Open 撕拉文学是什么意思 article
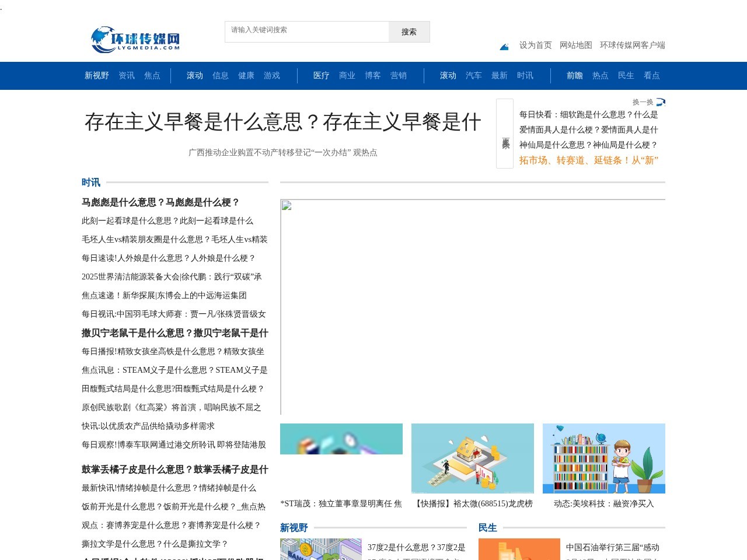The image size is (747, 560). tap(155, 544)
